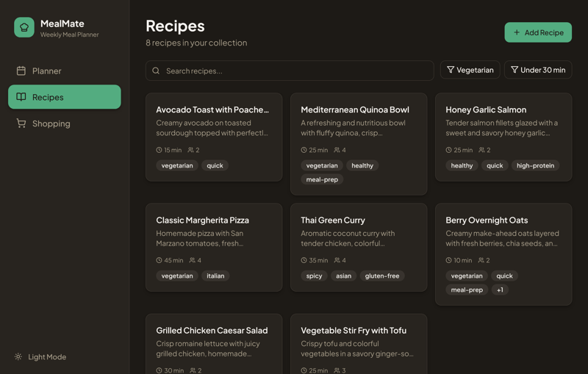Select the gluten-free tag on Thai Green Curry
This screenshot has width=588, height=374.
point(382,276)
